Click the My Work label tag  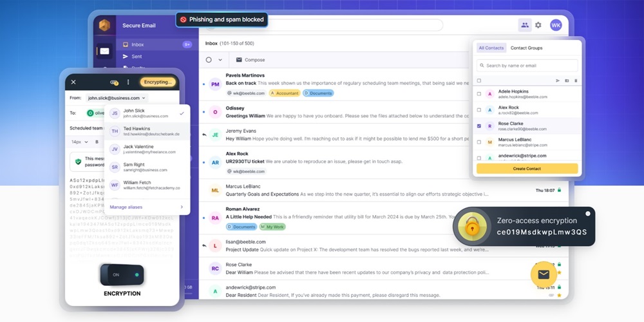[x=272, y=227]
